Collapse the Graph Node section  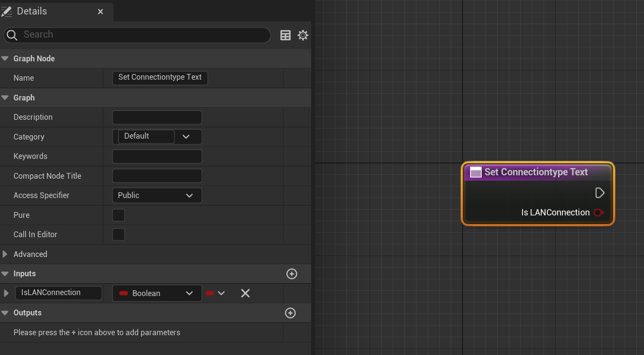[x=5, y=58]
